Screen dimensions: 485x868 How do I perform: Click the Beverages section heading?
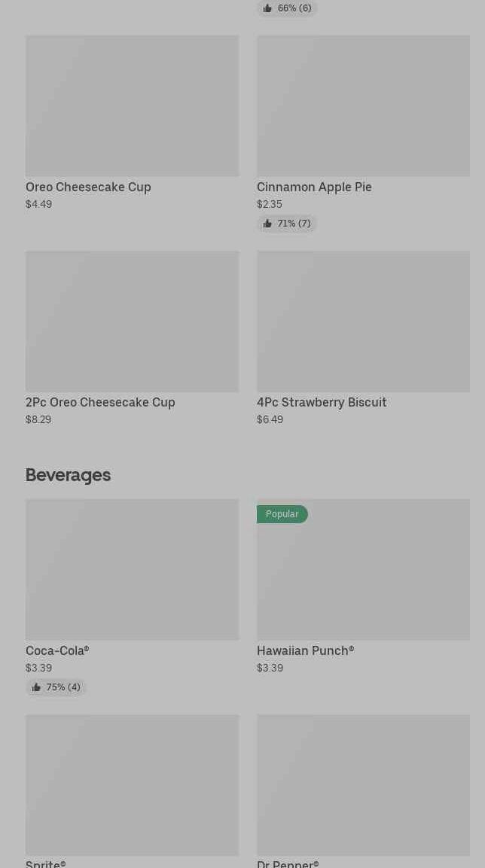tap(68, 475)
